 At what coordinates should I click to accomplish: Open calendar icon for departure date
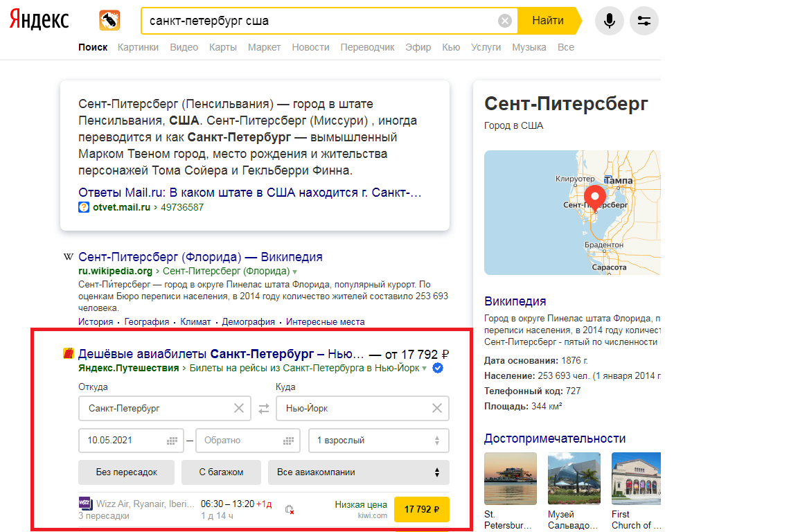click(x=172, y=441)
